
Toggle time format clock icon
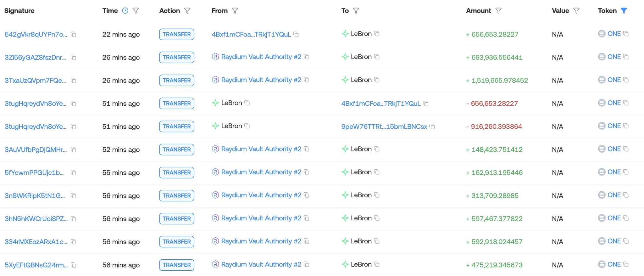click(125, 11)
